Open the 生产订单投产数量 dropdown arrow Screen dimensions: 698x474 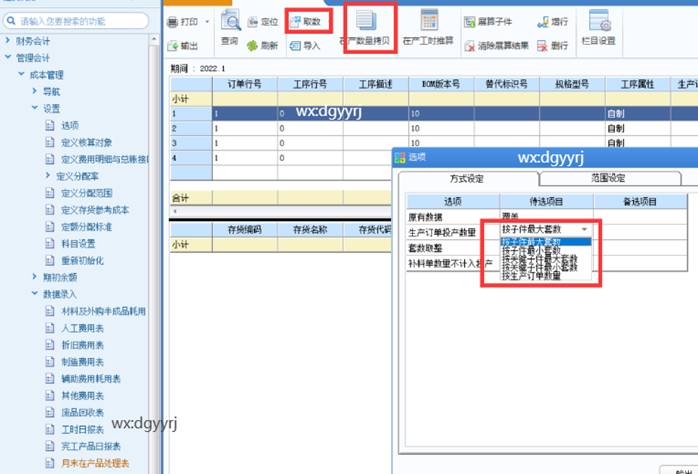585,229
